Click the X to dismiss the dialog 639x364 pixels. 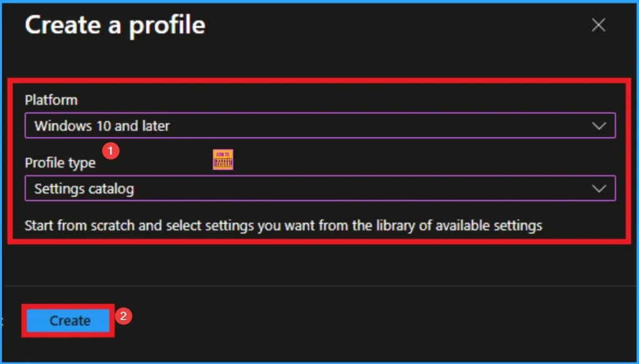(598, 25)
